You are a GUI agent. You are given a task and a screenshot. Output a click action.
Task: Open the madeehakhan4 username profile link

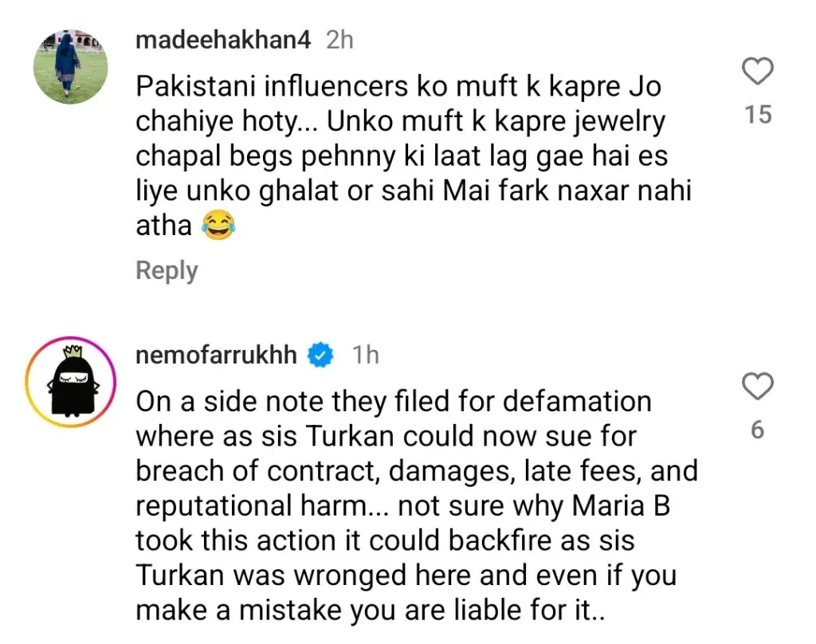(x=223, y=40)
